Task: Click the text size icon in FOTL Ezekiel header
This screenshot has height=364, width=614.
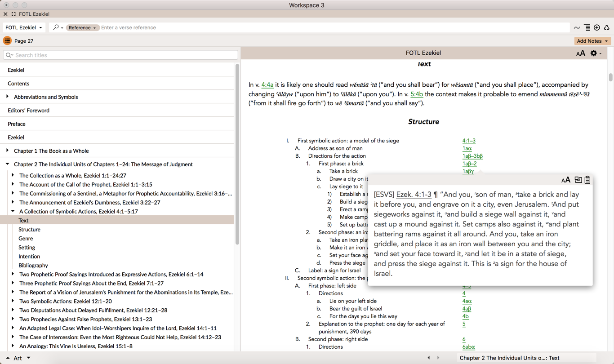Action: click(580, 53)
